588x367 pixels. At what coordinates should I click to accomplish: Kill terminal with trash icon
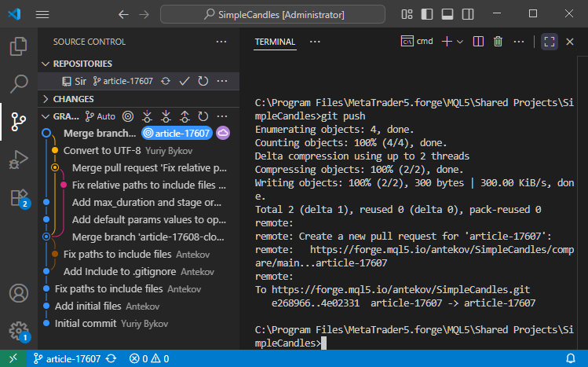point(498,42)
